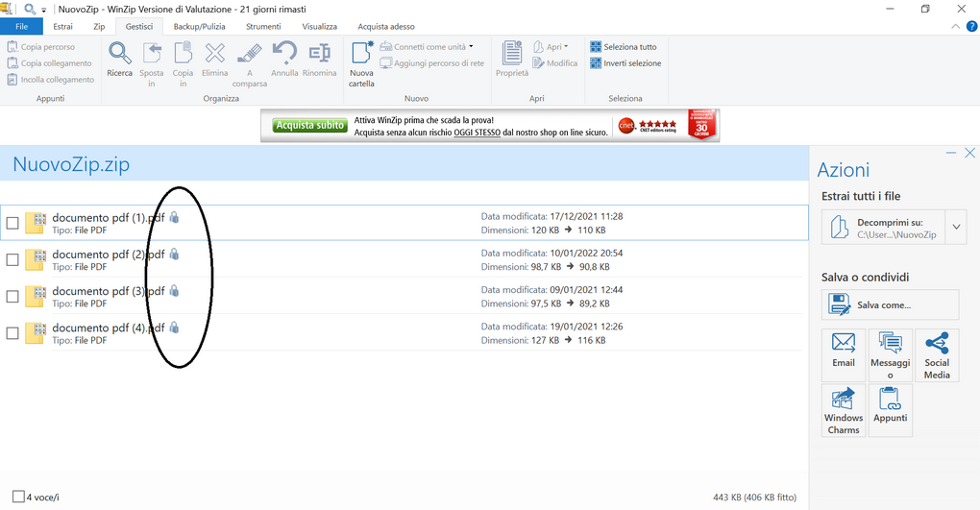Click PDF file icon of documento pdf (2).pdf
Viewport: 980px width, 510px height.
(35, 259)
